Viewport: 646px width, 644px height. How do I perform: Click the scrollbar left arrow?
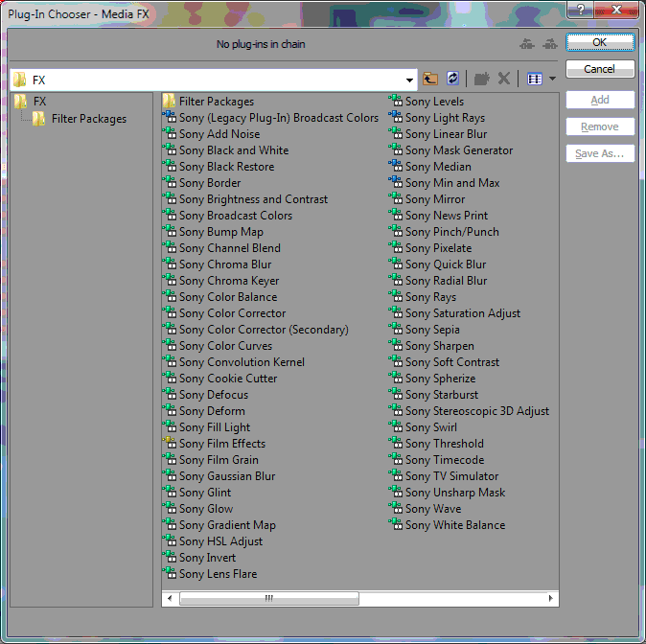(170, 598)
